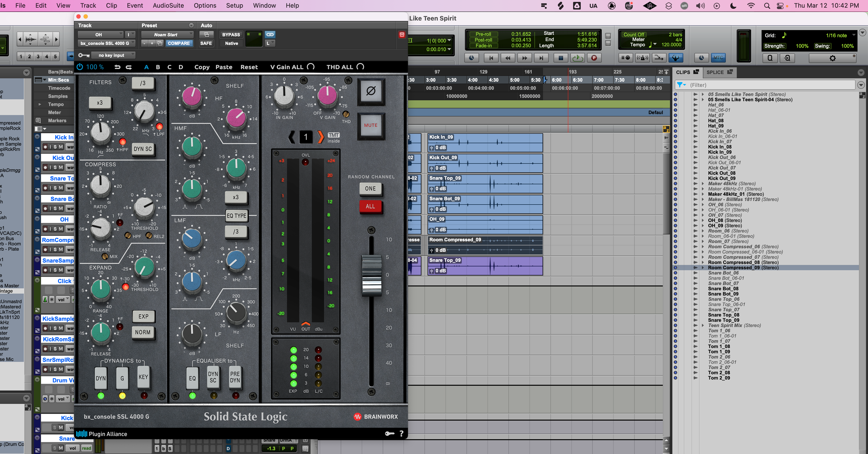Toggle the EXP expander mode button

pos(143,317)
